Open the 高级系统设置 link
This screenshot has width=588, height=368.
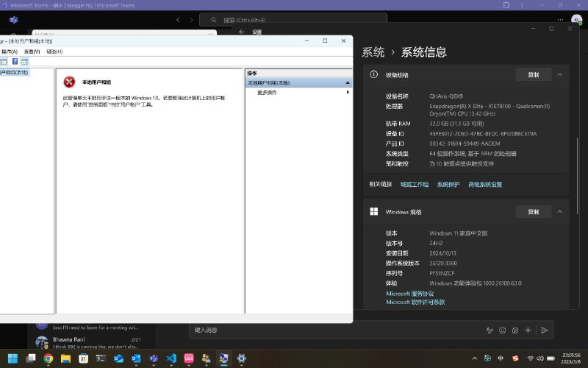pos(485,185)
